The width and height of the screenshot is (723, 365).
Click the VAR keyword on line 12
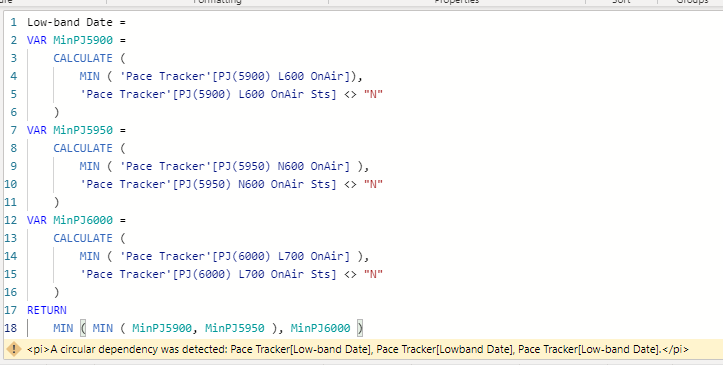[37, 220]
